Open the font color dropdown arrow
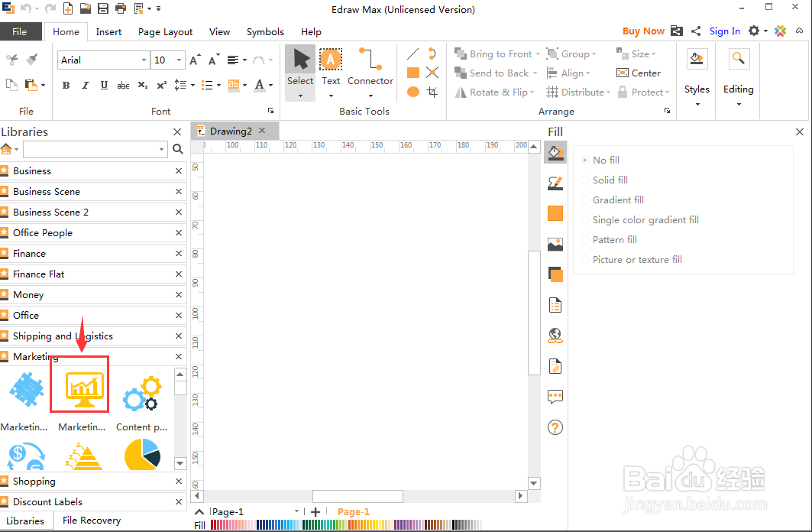The height and width of the screenshot is (532, 812). 271,85
